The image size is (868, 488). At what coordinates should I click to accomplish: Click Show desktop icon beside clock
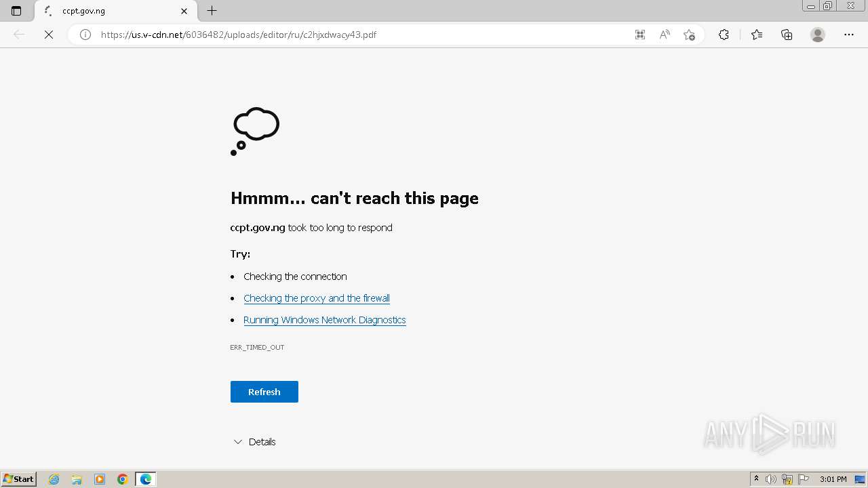860,479
